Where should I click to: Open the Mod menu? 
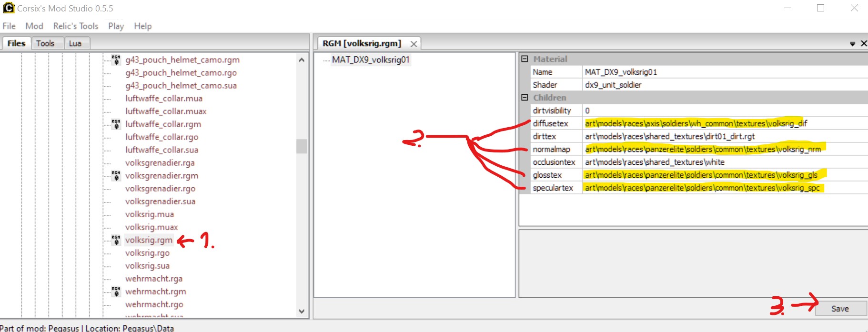(x=34, y=26)
